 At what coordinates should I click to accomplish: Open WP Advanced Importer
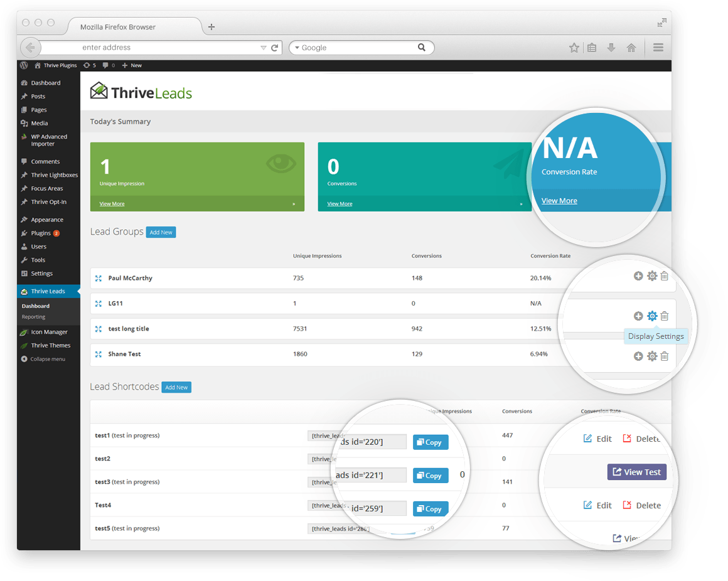49,140
